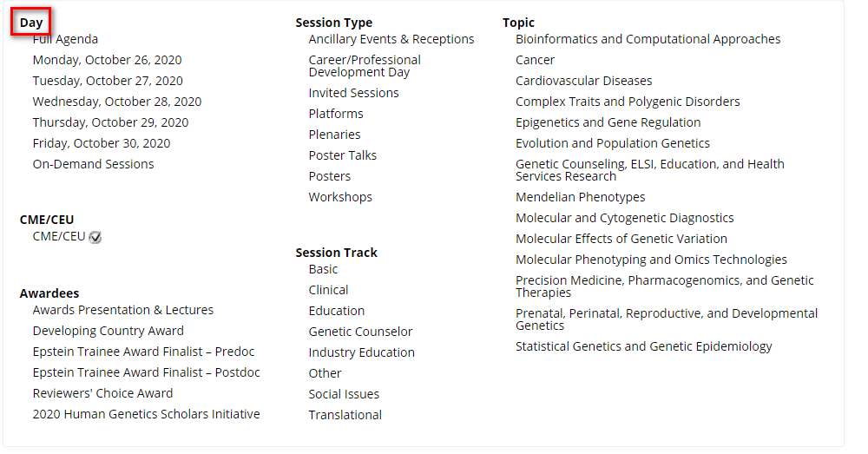Click the CME/CEU checkmark icon
Viewport: 868px width, 454px height.
95,237
